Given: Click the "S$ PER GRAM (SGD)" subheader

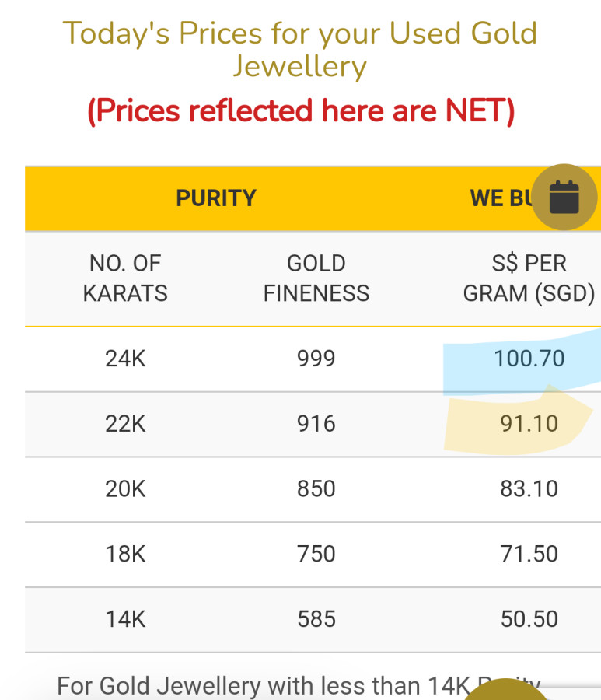Looking at the screenshot, I should click(529, 278).
